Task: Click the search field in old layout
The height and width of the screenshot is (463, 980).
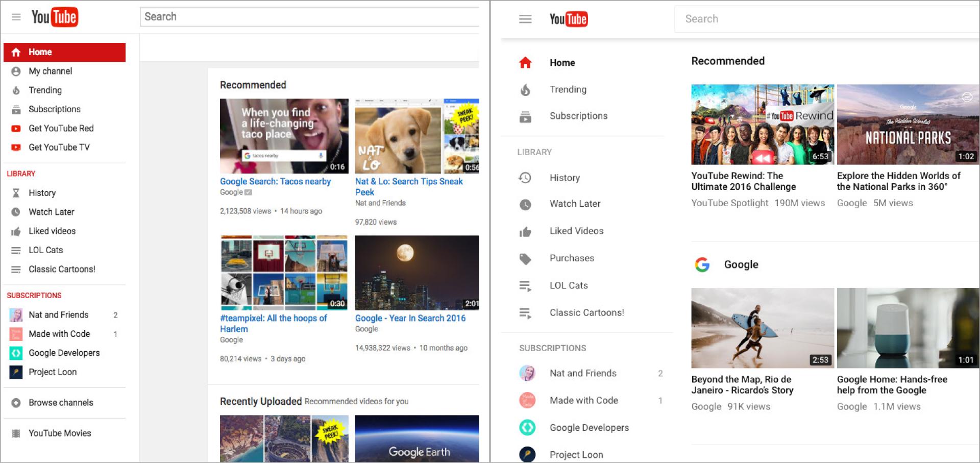Action: click(x=309, y=17)
